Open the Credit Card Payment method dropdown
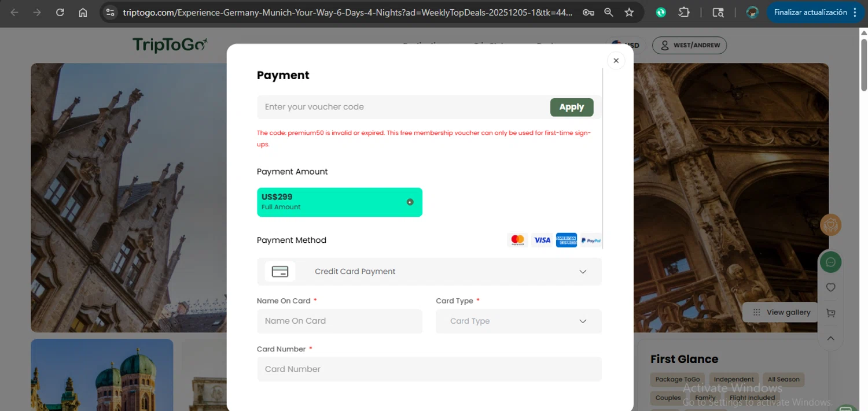This screenshot has height=411, width=868. click(x=429, y=272)
